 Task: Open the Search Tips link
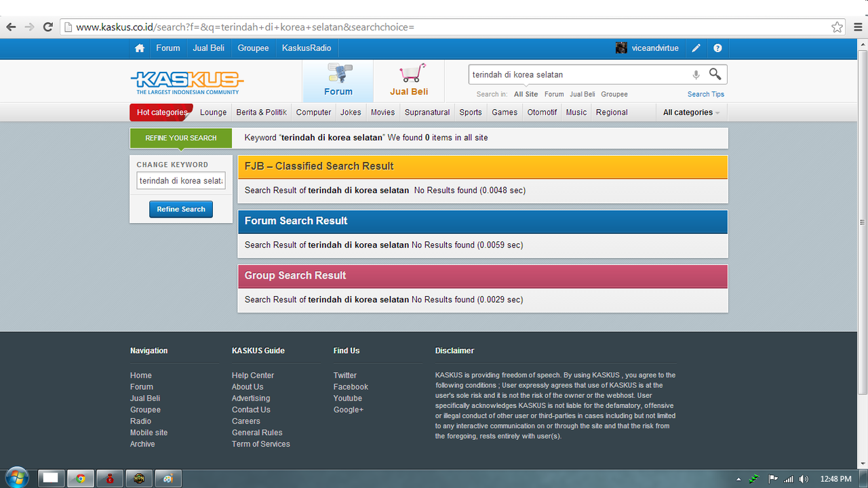[705, 94]
